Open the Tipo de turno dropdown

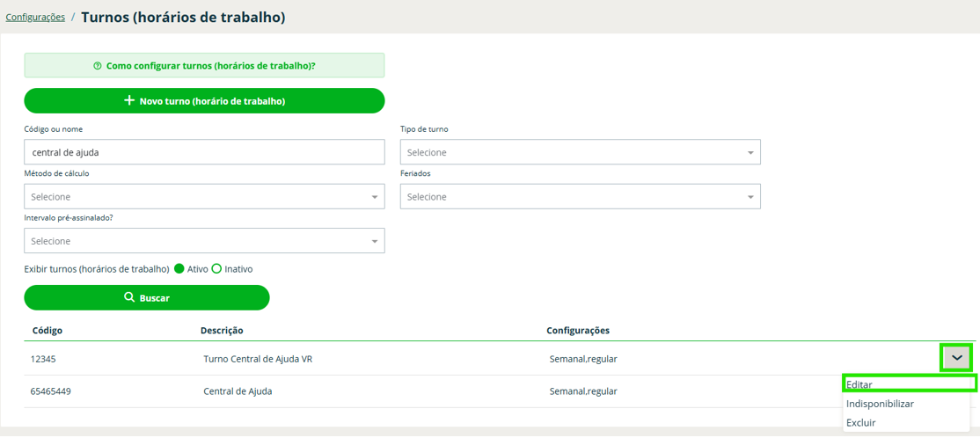[580, 152]
